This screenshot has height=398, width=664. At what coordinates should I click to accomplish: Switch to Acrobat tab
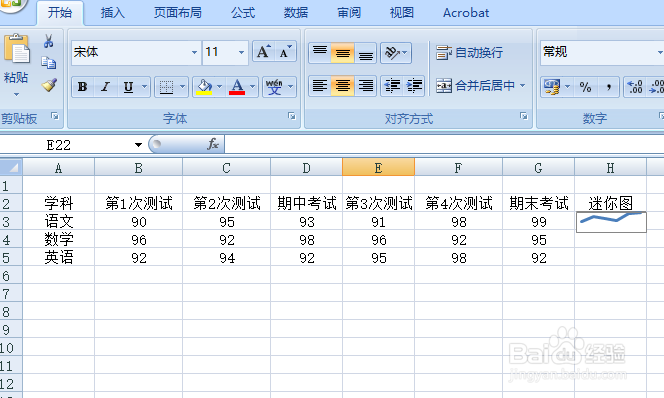click(466, 13)
